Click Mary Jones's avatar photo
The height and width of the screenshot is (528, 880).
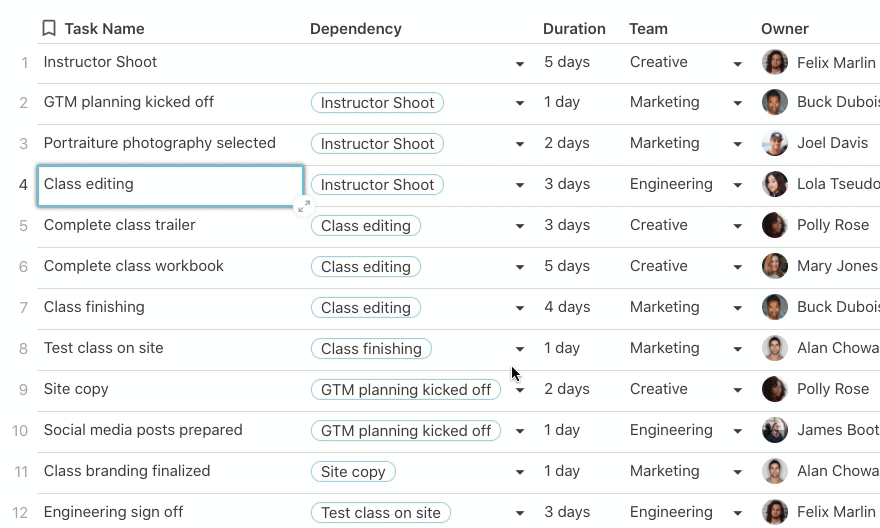click(x=775, y=266)
